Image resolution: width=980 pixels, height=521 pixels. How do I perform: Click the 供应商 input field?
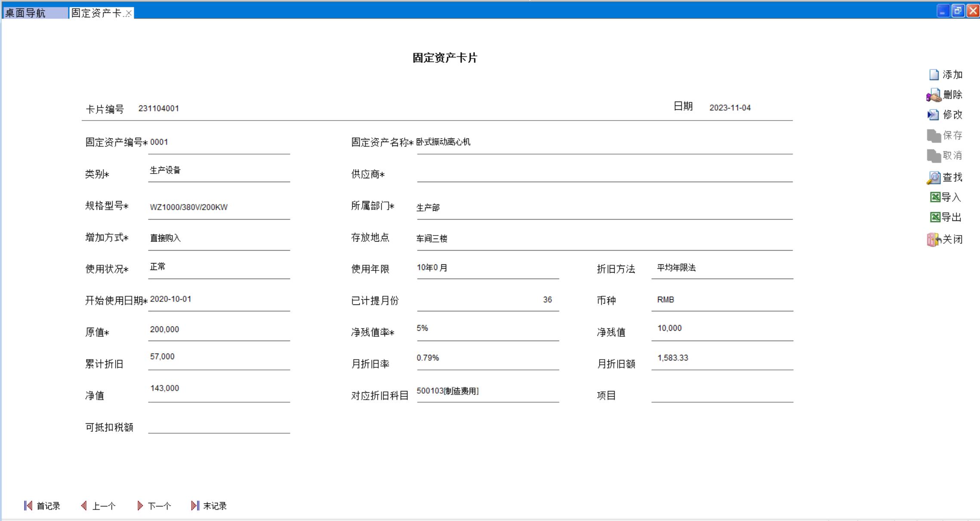click(x=604, y=174)
